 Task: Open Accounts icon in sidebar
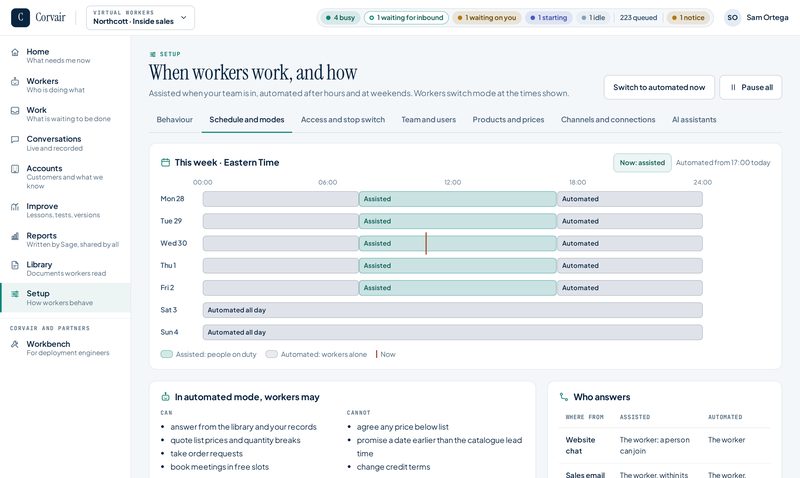(15, 169)
